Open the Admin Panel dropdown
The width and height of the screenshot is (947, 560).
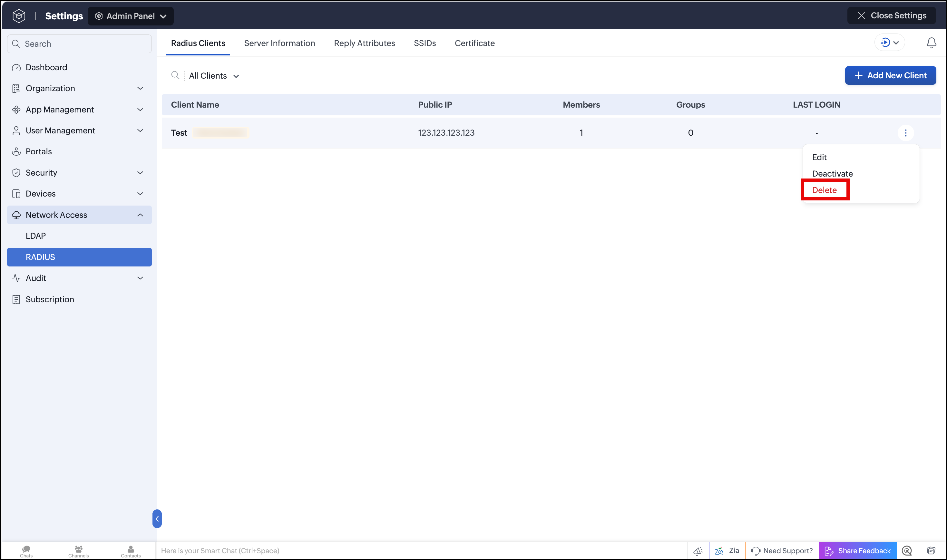pyautogui.click(x=131, y=16)
